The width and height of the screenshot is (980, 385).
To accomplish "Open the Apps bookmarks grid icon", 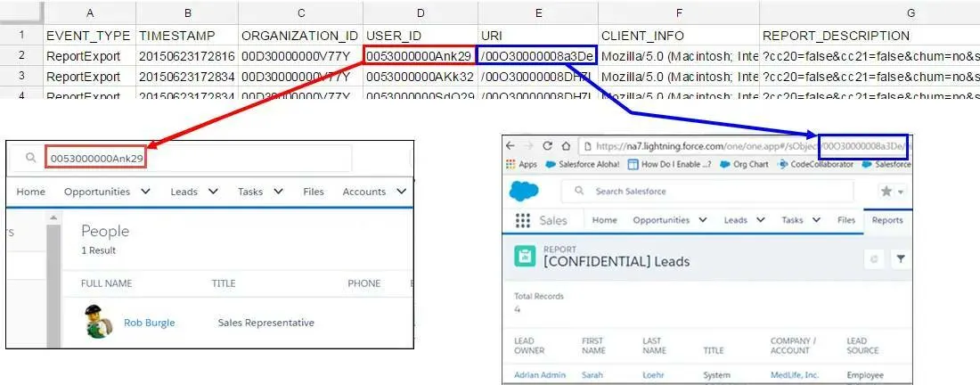I will pos(510,164).
